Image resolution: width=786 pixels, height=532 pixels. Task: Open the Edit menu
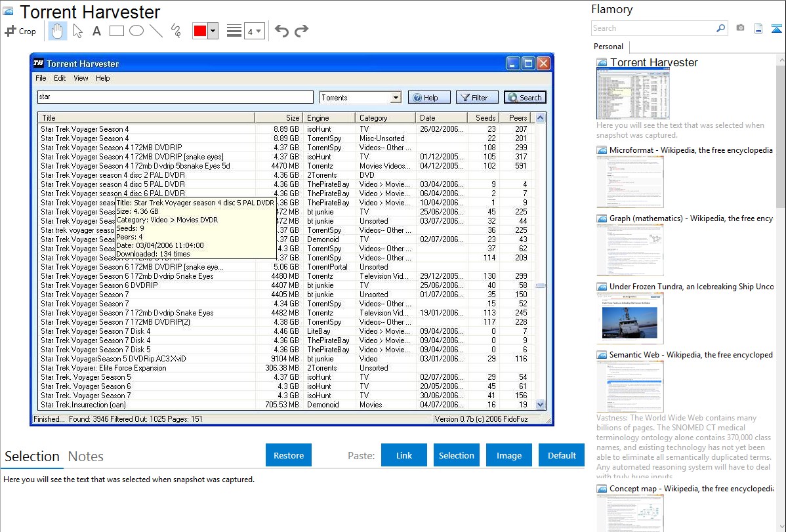(60, 78)
